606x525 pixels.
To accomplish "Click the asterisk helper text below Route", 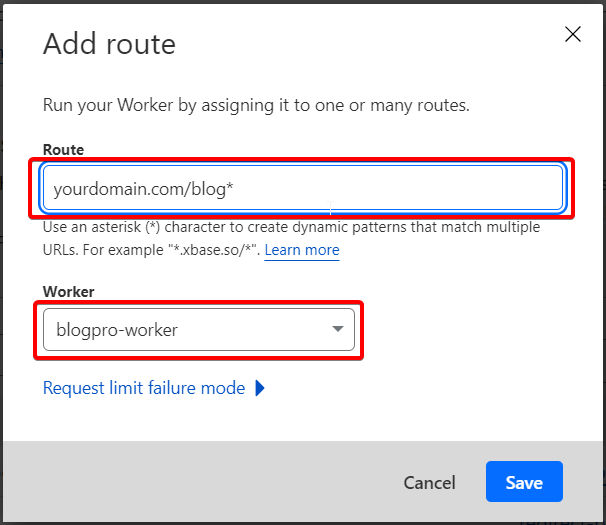I will pyautogui.click(x=291, y=239).
